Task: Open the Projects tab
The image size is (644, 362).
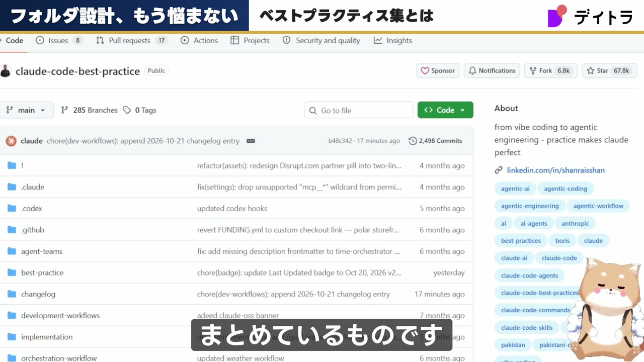Action: pyautogui.click(x=250, y=40)
